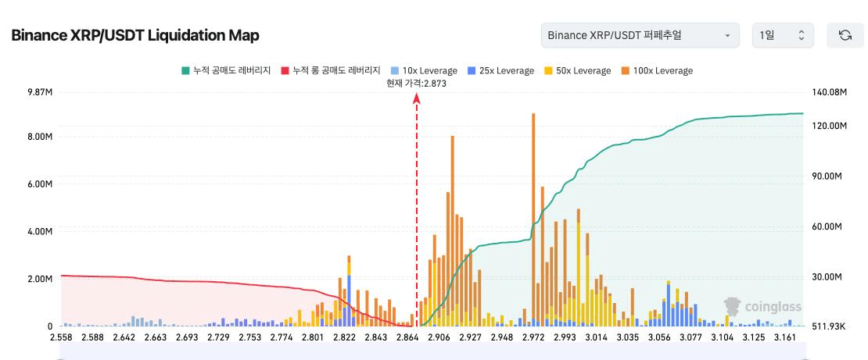Click the 90.00M right axis label
The image size is (868, 360).
pos(827,176)
